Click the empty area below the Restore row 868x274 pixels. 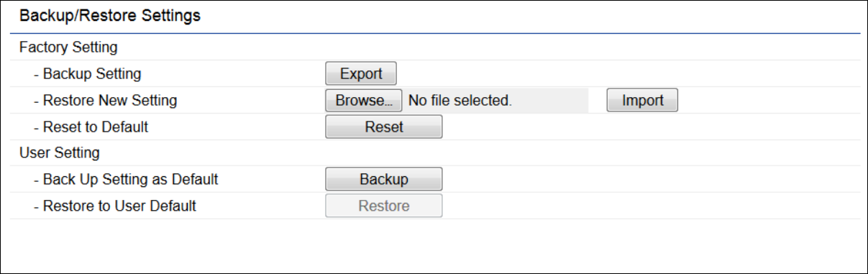click(x=435, y=245)
